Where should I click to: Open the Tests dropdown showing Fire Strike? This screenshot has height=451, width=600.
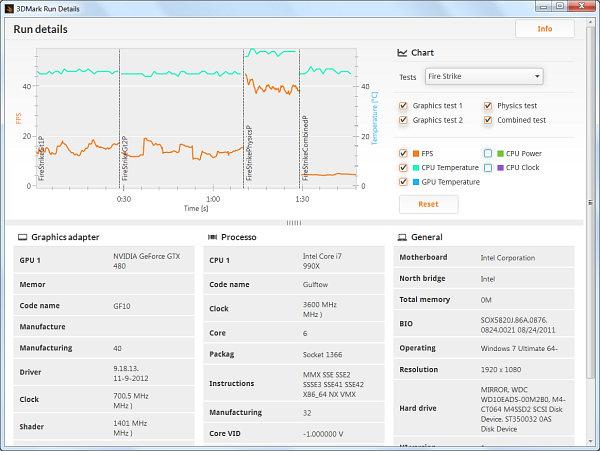coord(484,77)
